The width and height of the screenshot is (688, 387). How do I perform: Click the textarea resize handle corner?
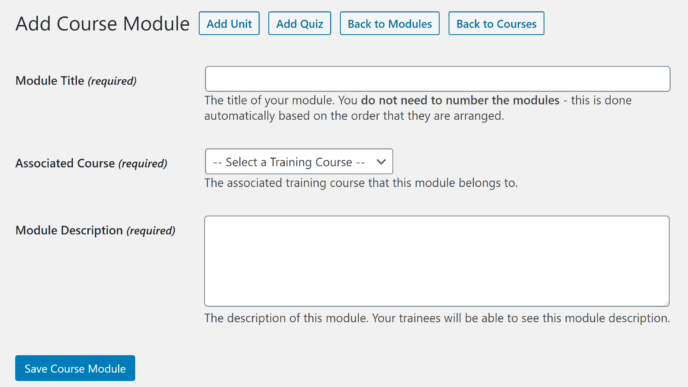click(666, 303)
